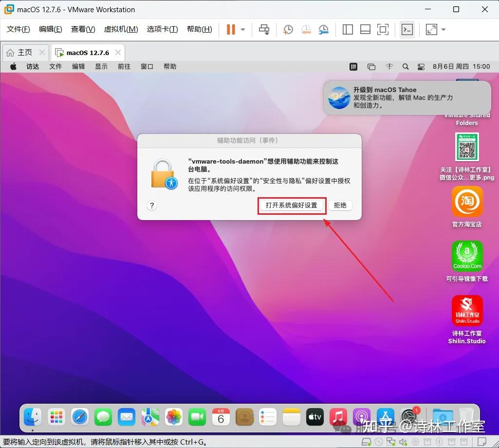Open the 选项卡(T) menu
Screen dimensions: 499x448
click(162, 29)
